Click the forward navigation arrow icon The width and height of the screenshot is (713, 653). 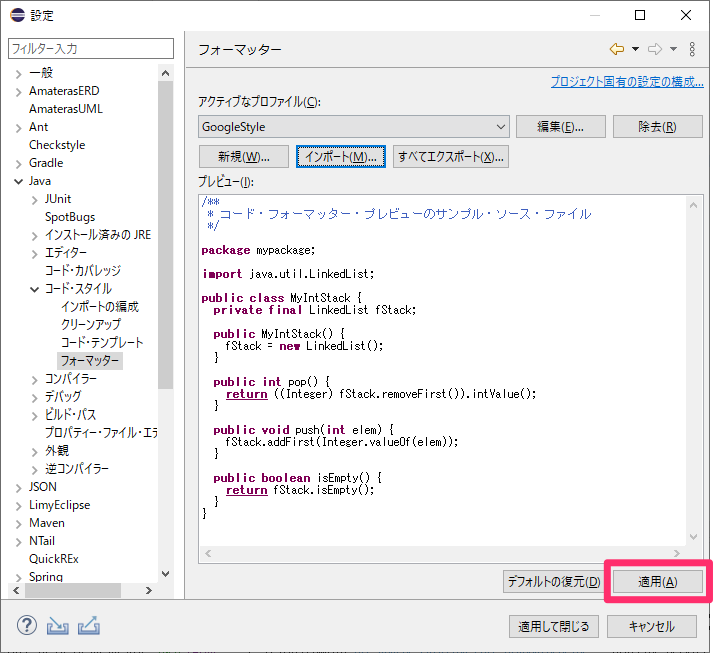coord(655,49)
